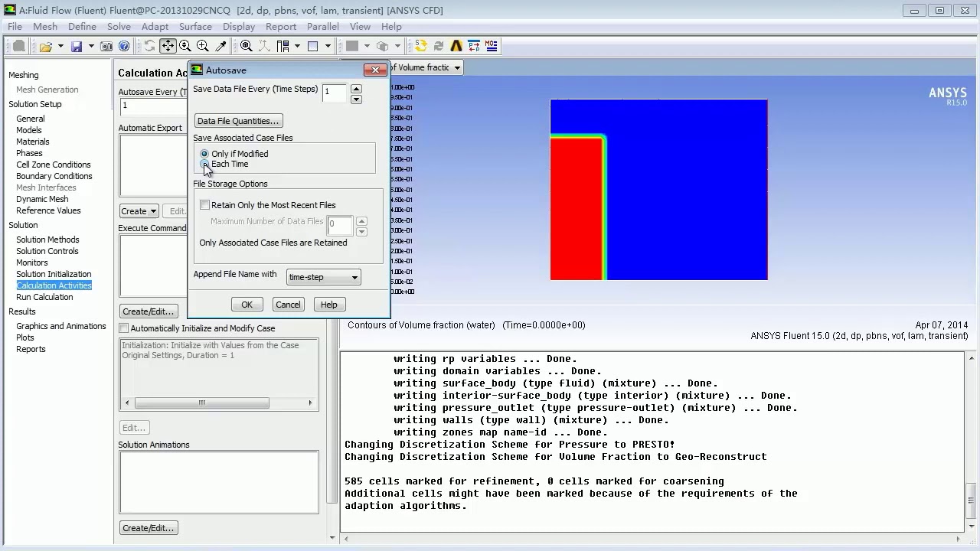Click the gray rectangle toolbar icon

[352, 46]
